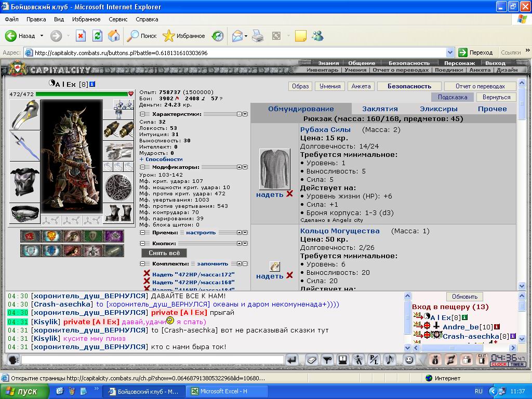The width and height of the screenshot is (532, 399).
Task: Discard Рубаха Силы with the red X
Action: (x=289, y=194)
